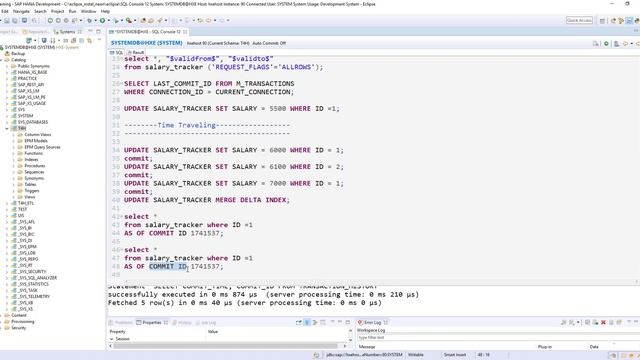Click the Message column header in Error Log
This screenshot has height=360, width=640.
[367, 347]
